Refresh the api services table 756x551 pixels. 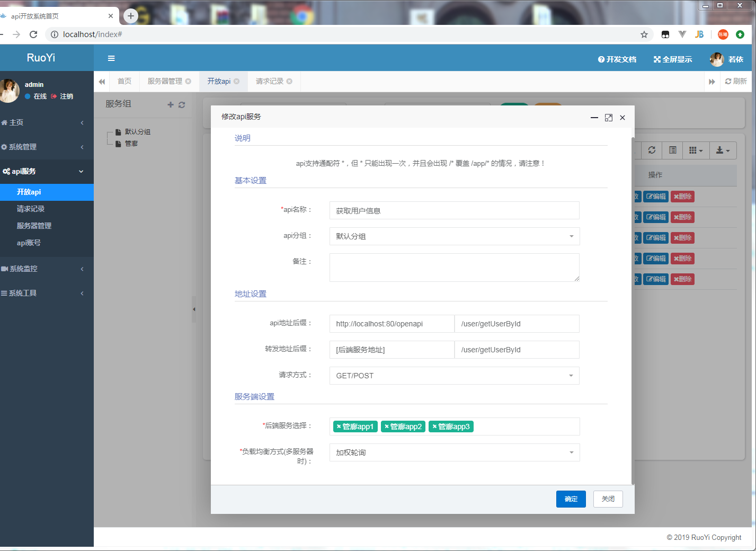651,150
